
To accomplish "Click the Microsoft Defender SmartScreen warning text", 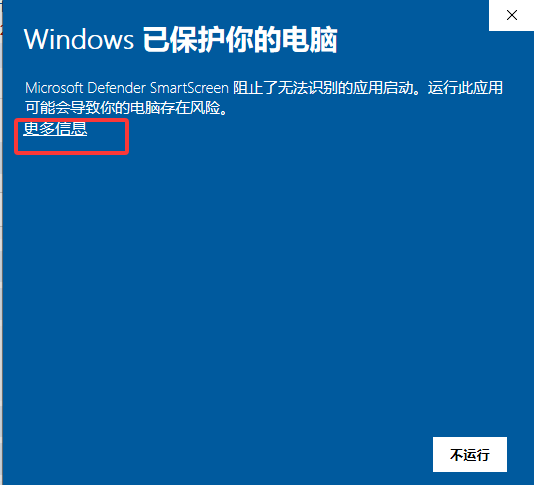I will coord(264,98).
